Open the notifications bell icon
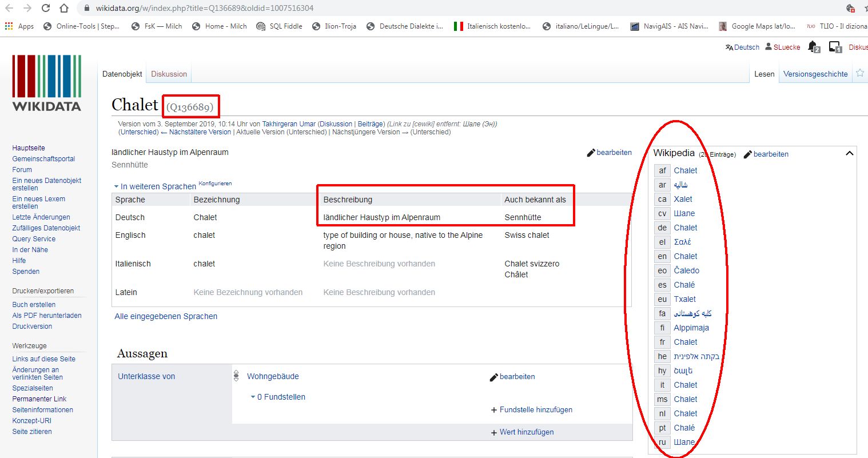868x458 pixels. (x=814, y=47)
